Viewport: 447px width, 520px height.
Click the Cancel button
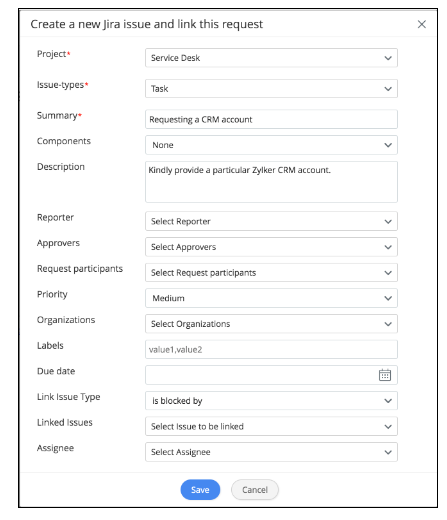point(255,490)
